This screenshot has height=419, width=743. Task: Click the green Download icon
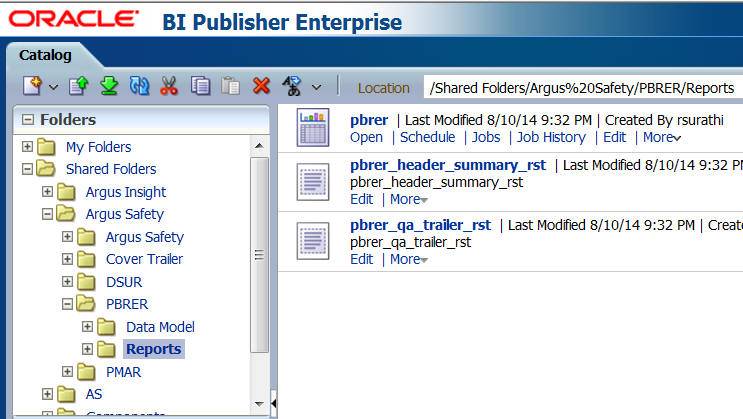[x=109, y=86]
